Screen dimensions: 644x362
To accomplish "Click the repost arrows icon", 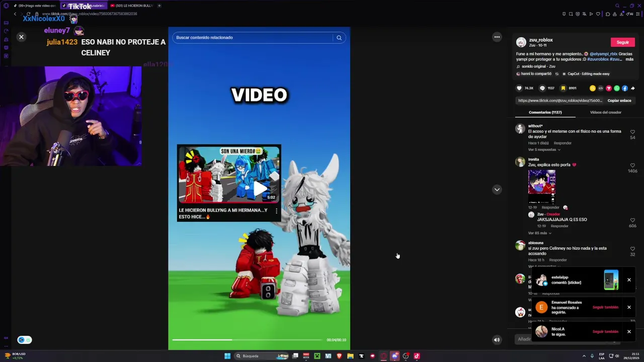I will point(556,74).
